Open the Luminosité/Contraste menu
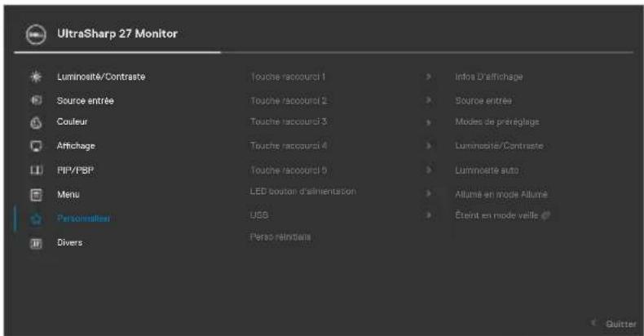 (101, 77)
